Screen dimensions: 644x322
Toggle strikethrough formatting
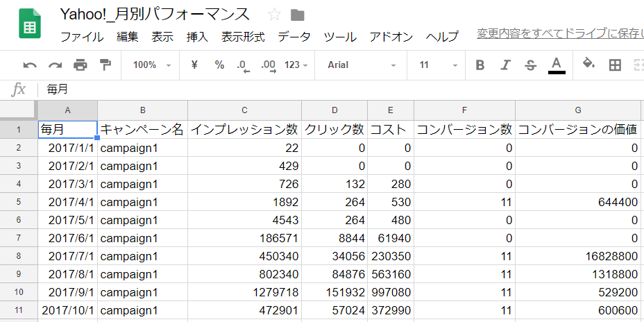coord(531,65)
